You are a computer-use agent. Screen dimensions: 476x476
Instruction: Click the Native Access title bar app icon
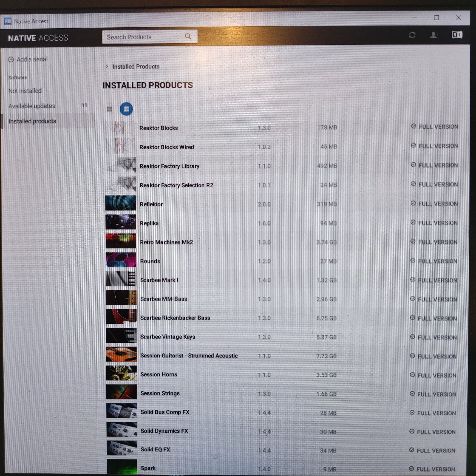tap(8, 21)
